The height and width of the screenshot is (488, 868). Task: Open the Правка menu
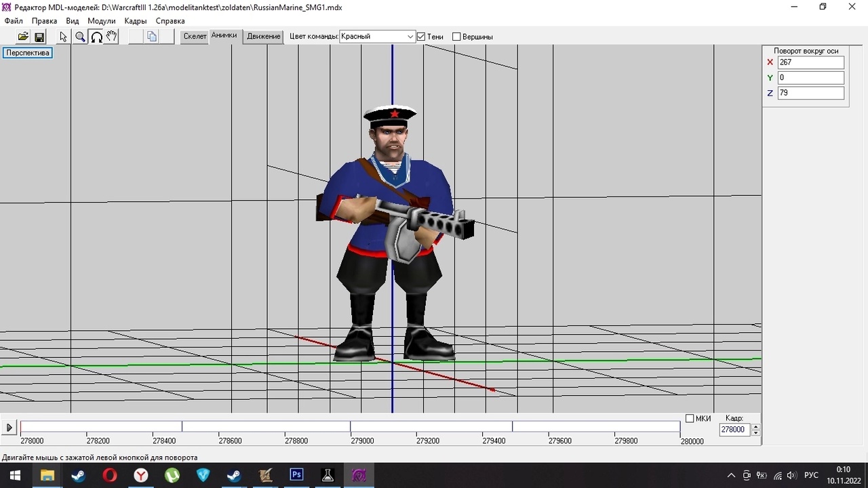coord(45,21)
